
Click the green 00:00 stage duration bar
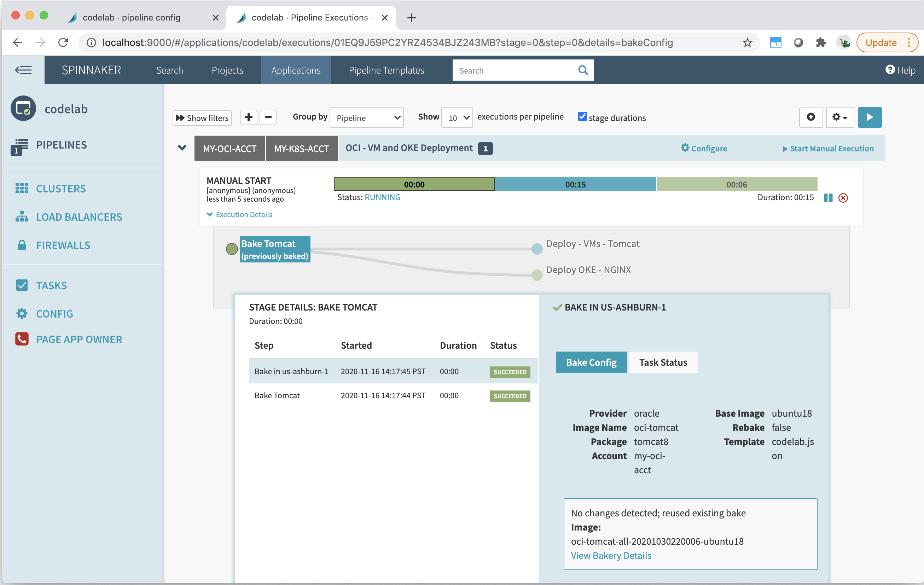[x=414, y=184]
